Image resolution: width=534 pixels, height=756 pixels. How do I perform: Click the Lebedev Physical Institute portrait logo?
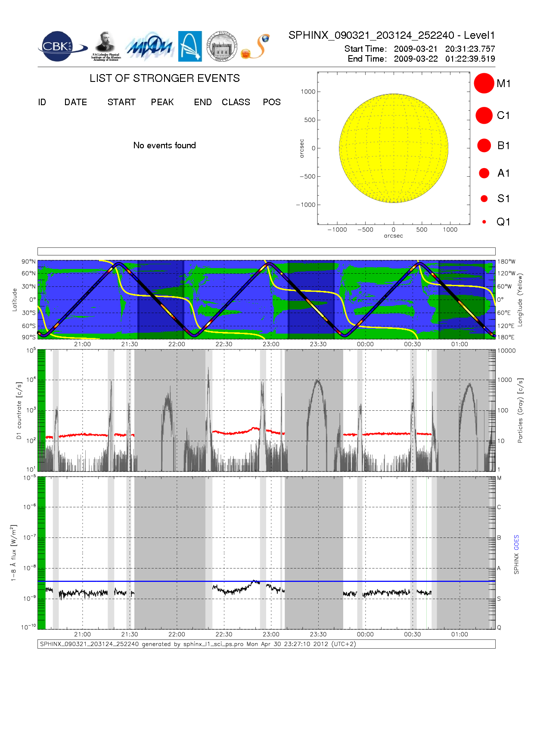tap(106, 46)
